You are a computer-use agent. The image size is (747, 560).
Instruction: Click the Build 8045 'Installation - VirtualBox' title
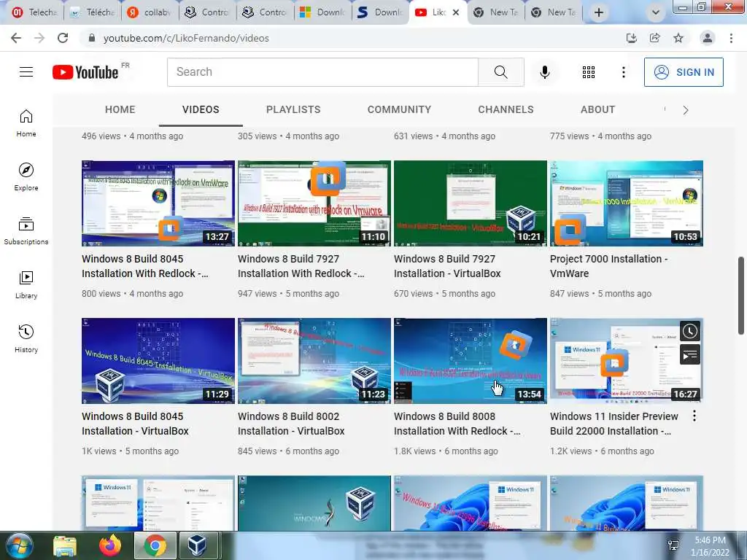[x=135, y=424]
